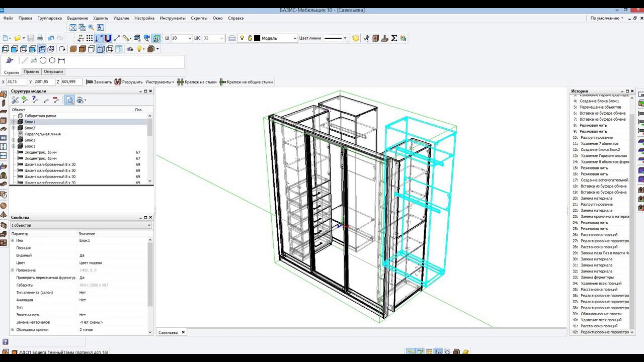Select the hexagon polygon drawing tool
The width and height of the screenshot is (644, 362).
click(x=52, y=60)
